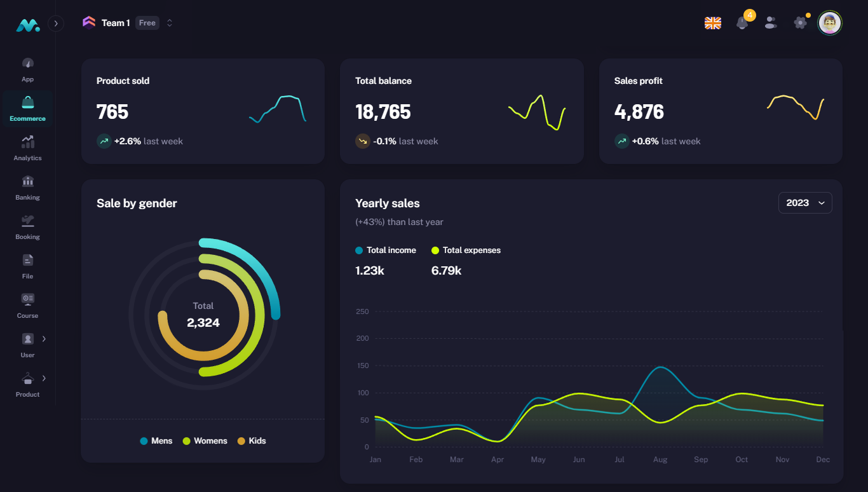
Task: Go to the Banking icon in the sidebar
Action: point(28,181)
